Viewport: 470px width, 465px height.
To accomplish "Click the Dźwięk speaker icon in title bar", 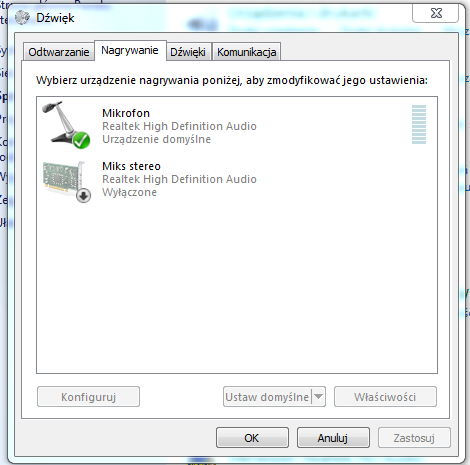I will point(22,17).
